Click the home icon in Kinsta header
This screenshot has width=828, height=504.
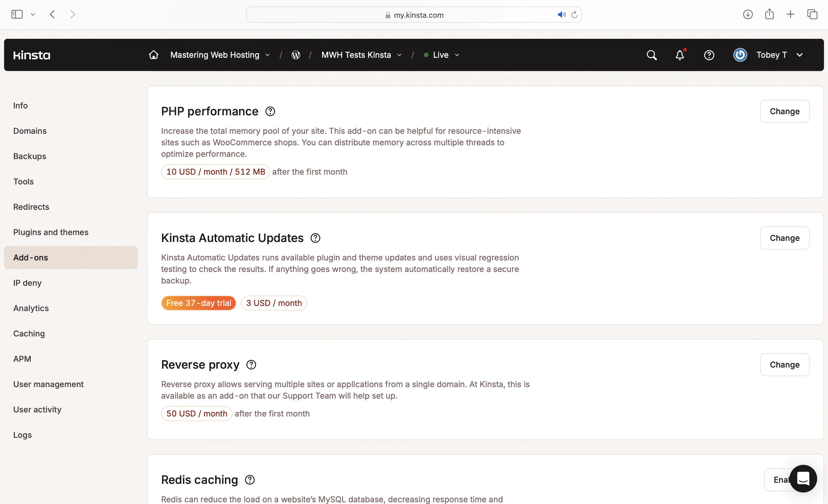153,55
